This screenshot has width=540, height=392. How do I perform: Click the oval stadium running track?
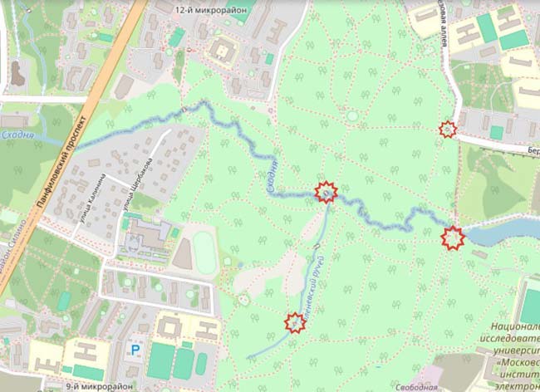(204, 253)
